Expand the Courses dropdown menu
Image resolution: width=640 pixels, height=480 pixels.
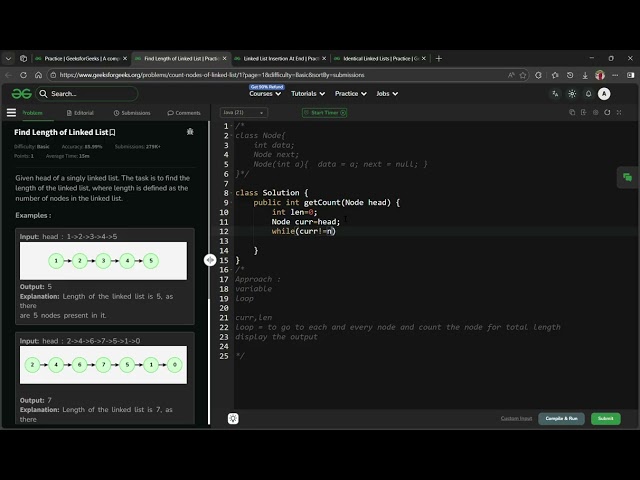point(263,94)
